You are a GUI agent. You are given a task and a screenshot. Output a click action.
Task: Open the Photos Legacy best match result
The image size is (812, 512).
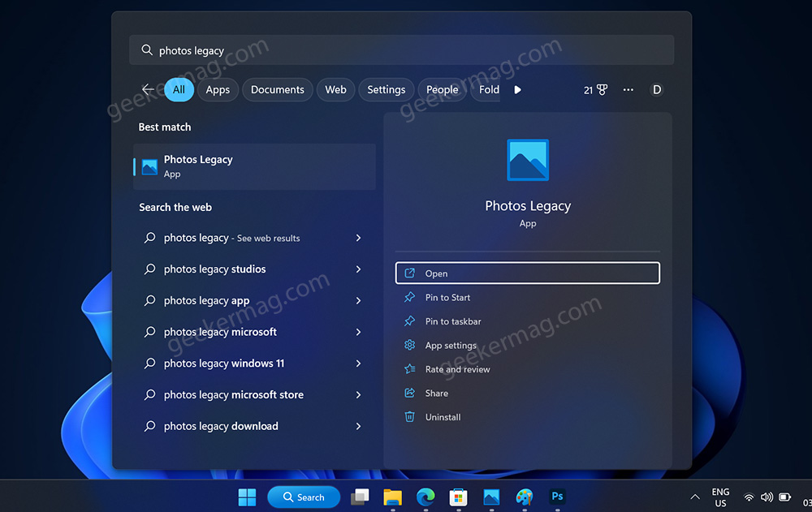tap(254, 166)
